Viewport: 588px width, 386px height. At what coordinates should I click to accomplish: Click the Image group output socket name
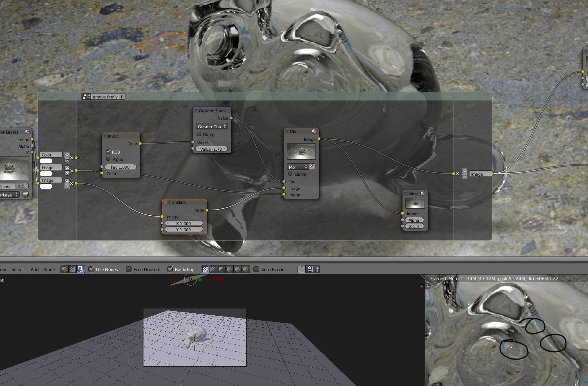(481, 174)
